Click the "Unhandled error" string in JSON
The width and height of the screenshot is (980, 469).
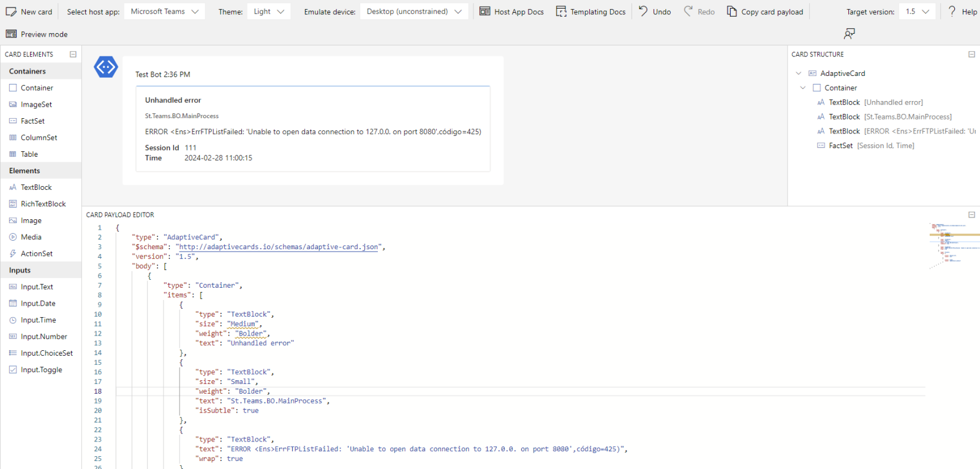261,343
